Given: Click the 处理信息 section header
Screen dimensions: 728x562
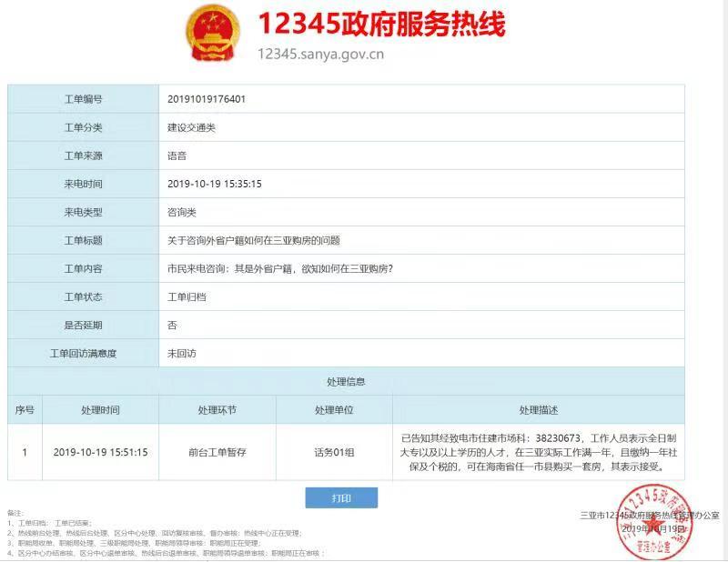Looking at the screenshot, I should (346, 381).
